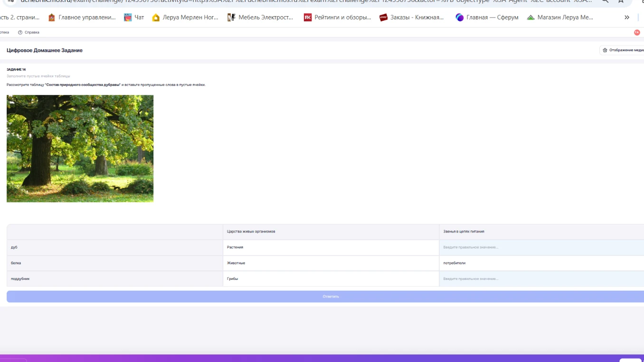Open the Магазин Леруа Ме... bookmark

coord(560,18)
